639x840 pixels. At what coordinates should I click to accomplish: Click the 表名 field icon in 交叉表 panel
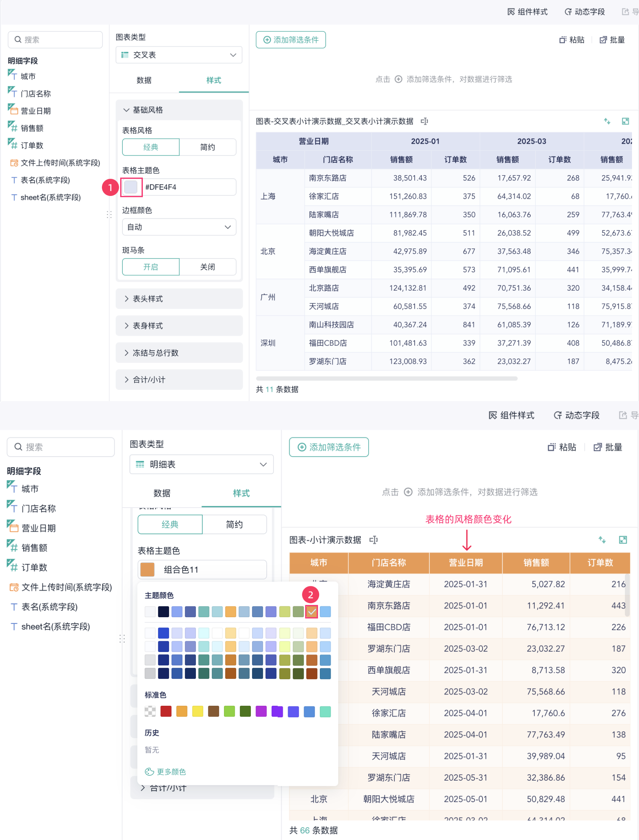point(14,180)
